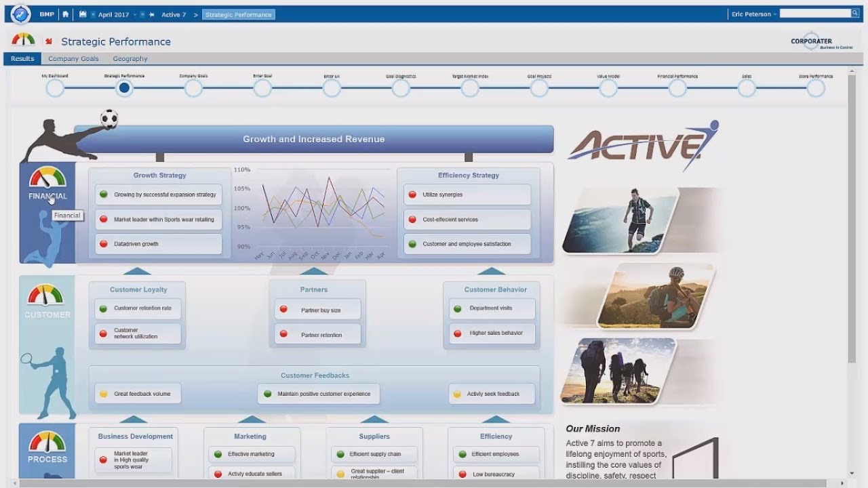Image resolution: width=868 pixels, height=488 pixels.
Task: Click green status dot for Growing by successful expansion strategy
Action: [104, 195]
